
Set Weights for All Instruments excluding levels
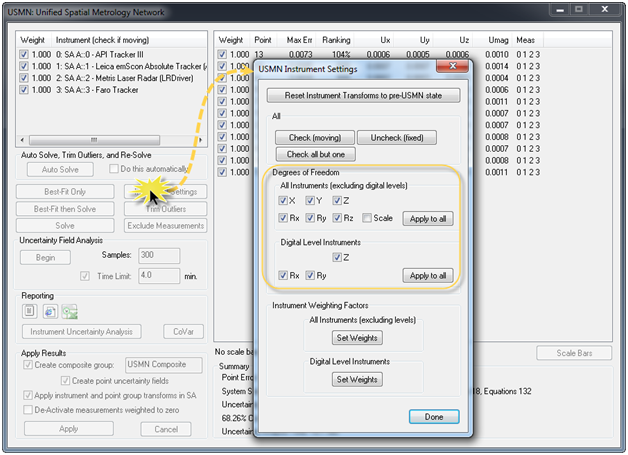click(356, 336)
